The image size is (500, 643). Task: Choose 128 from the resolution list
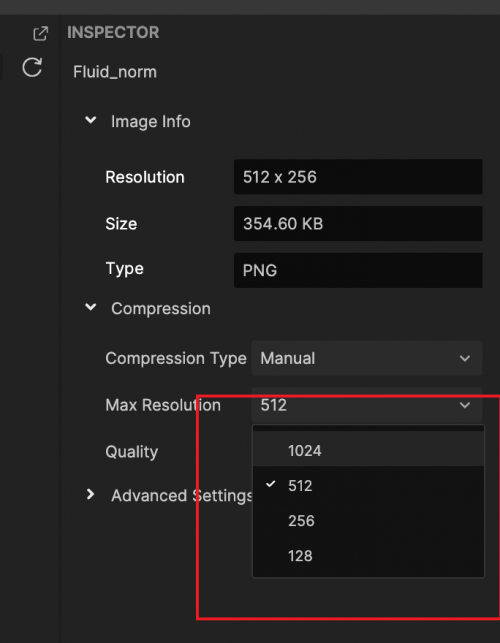[x=368, y=556]
